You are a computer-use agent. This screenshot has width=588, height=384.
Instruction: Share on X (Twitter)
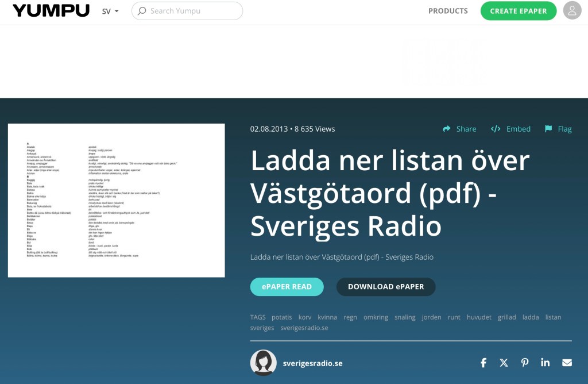[x=504, y=363]
